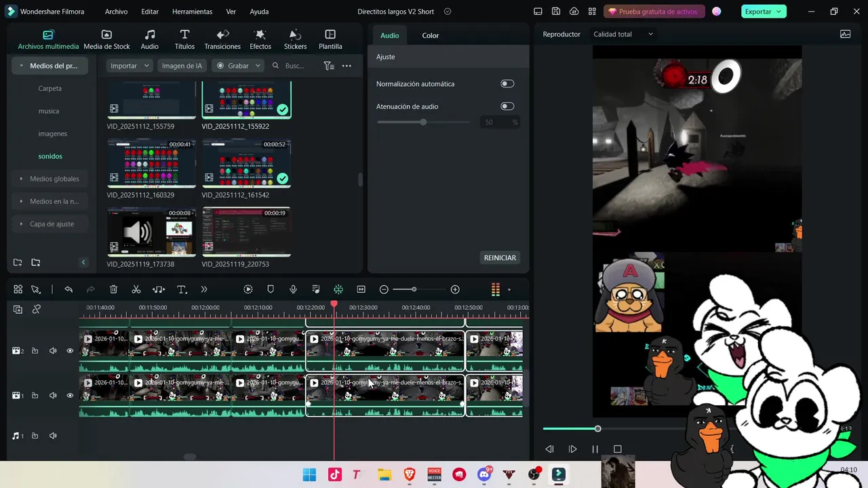
Task: Click the split scissors icon
Action: click(x=136, y=289)
